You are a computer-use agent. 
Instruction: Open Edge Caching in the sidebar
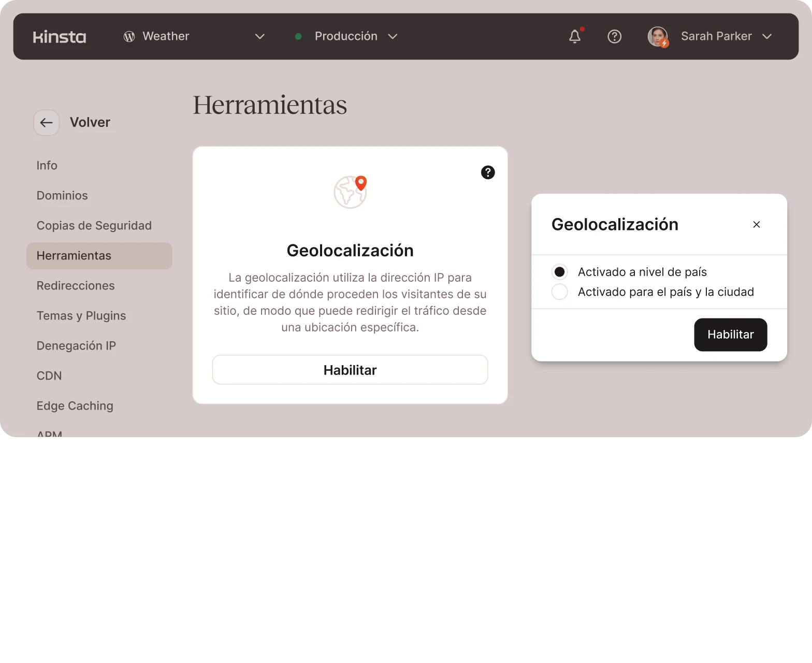coord(75,406)
